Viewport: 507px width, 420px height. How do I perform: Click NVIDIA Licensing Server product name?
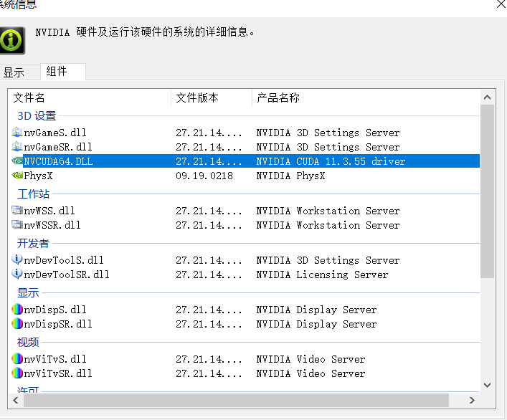tap(322, 275)
